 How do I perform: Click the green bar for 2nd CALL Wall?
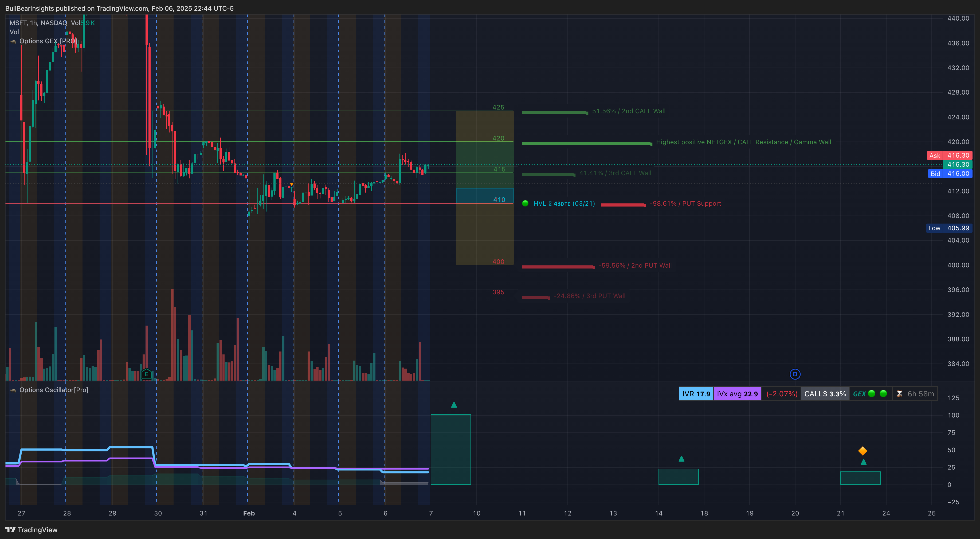coord(555,112)
